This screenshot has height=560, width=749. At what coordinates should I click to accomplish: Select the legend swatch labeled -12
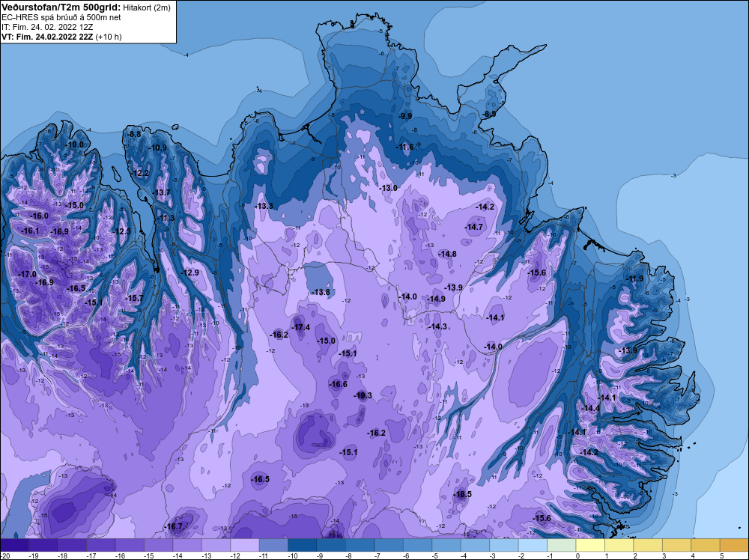pos(245,545)
